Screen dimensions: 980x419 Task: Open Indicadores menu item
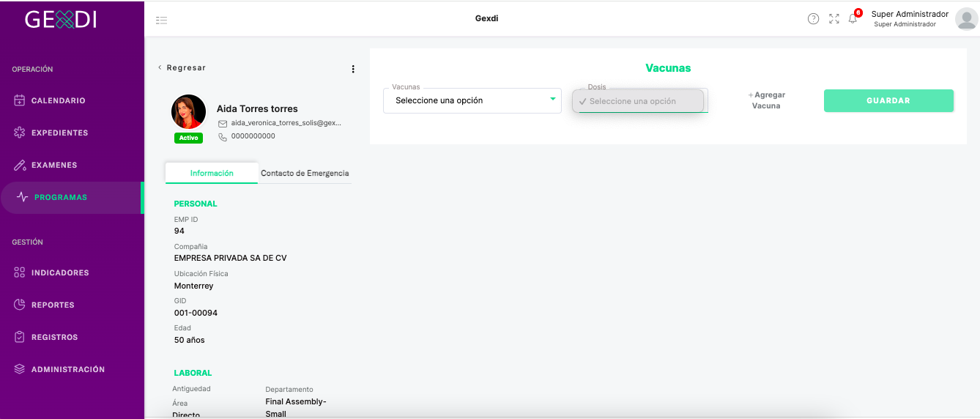click(x=72, y=272)
